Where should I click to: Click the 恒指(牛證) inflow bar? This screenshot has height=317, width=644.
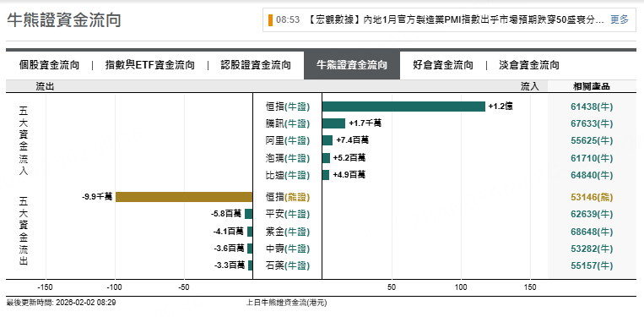(403, 107)
